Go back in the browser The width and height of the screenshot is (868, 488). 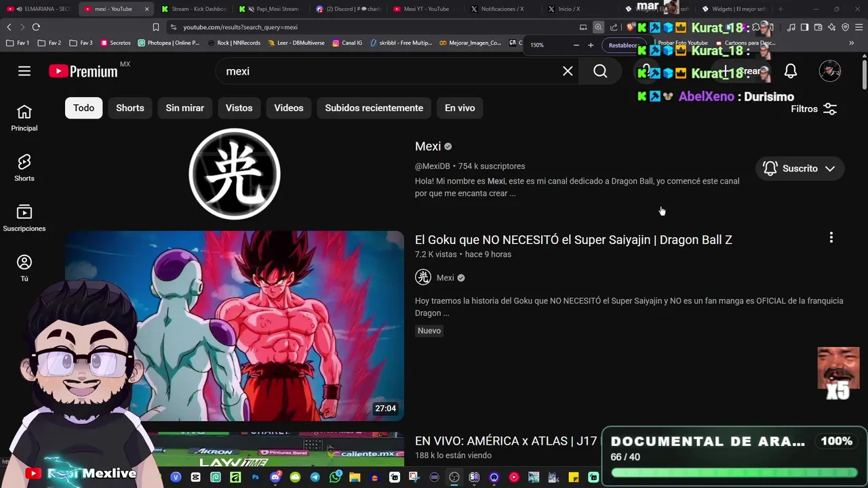9,27
